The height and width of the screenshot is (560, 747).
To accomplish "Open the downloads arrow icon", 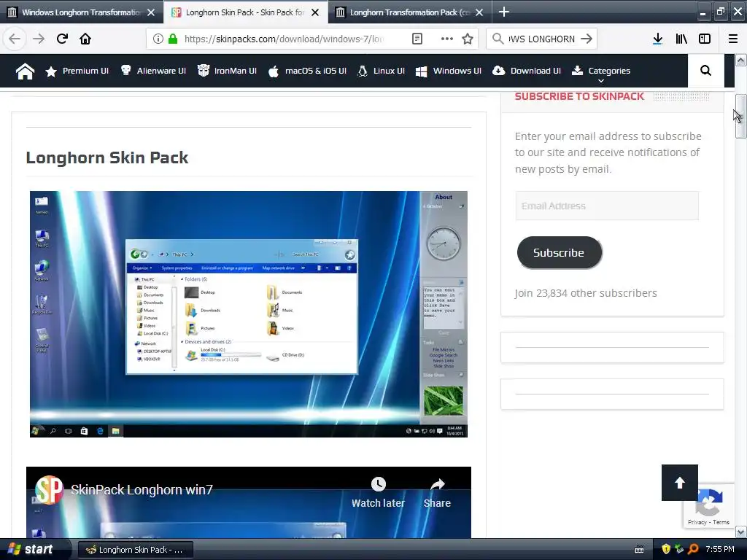I will (x=657, y=39).
